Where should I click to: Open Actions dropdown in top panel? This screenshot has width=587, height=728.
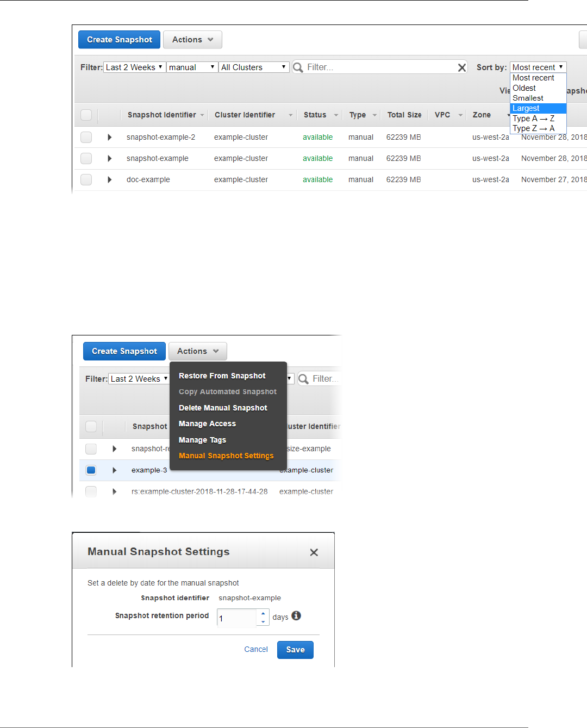click(192, 40)
